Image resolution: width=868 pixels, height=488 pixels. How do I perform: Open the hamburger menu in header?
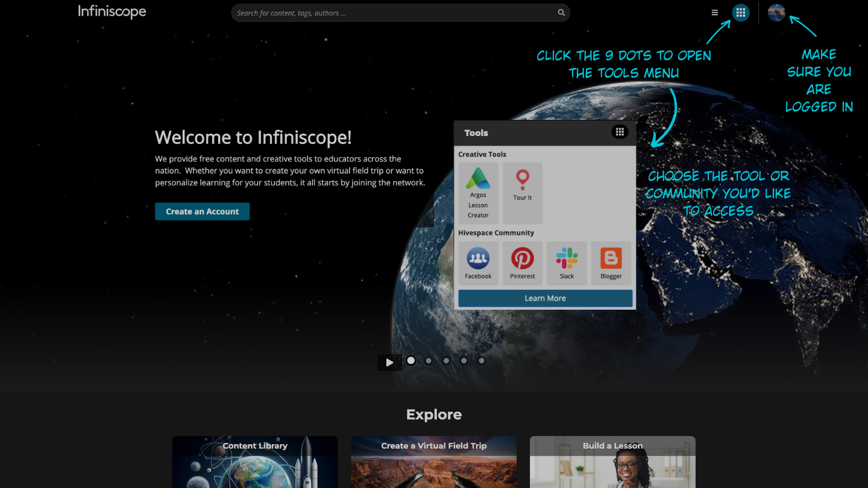pyautogui.click(x=715, y=13)
